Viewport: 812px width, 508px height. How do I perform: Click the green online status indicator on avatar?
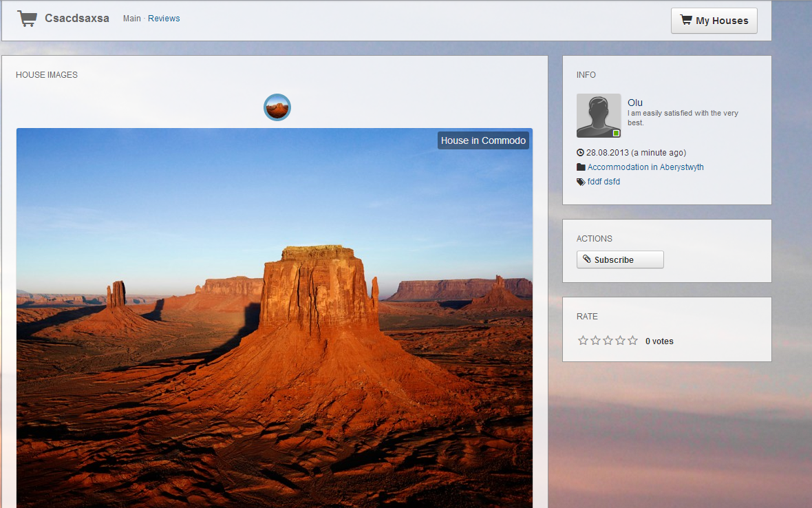(x=616, y=133)
